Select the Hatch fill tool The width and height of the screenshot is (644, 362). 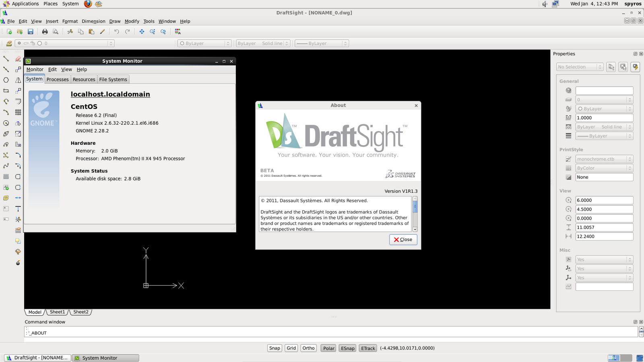(6, 177)
